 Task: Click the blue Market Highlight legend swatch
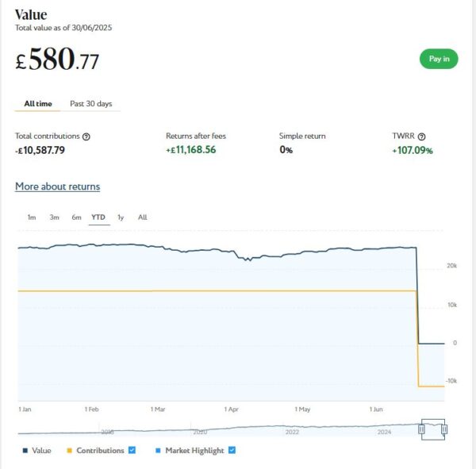coord(158,451)
